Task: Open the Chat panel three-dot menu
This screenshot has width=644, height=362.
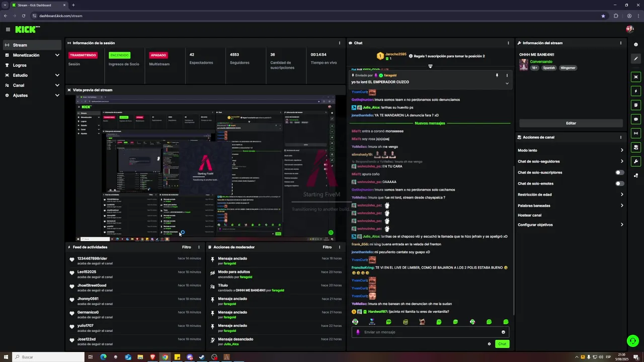Action: tap(508, 43)
